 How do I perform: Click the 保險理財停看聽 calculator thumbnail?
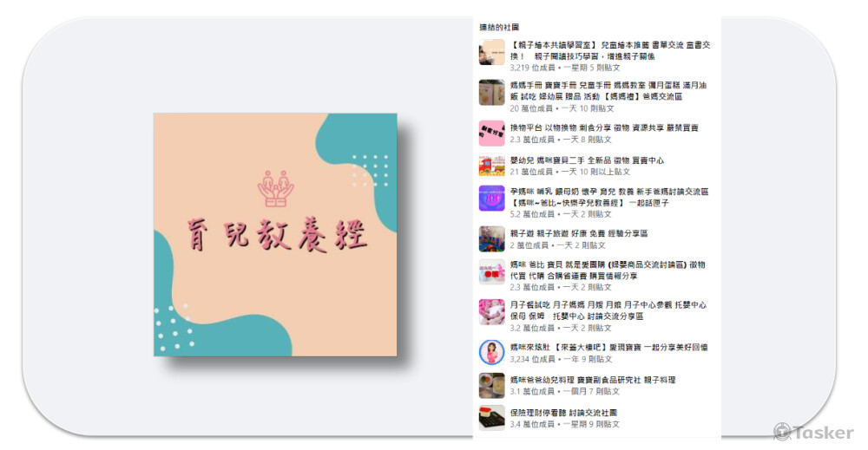click(x=491, y=418)
